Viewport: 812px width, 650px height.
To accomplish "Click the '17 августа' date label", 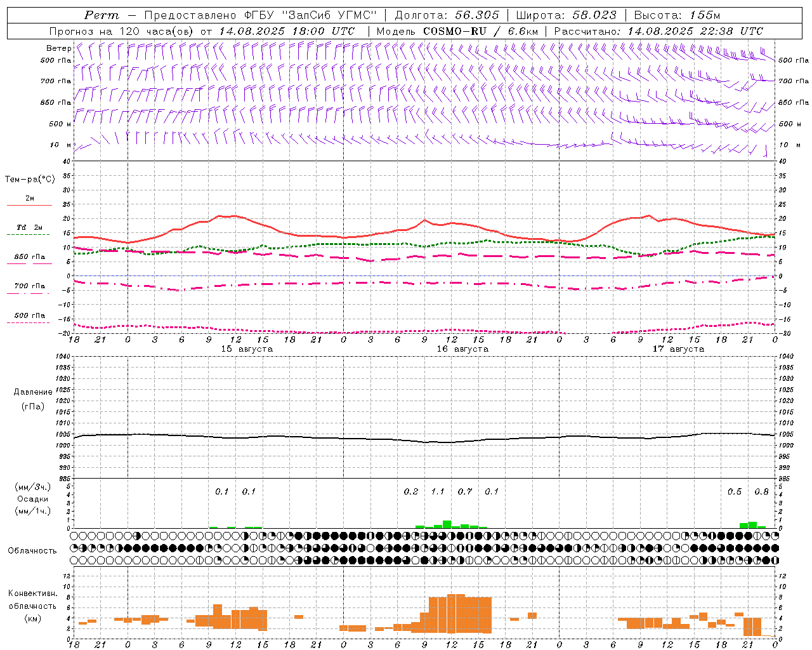I will click(678, 349).
